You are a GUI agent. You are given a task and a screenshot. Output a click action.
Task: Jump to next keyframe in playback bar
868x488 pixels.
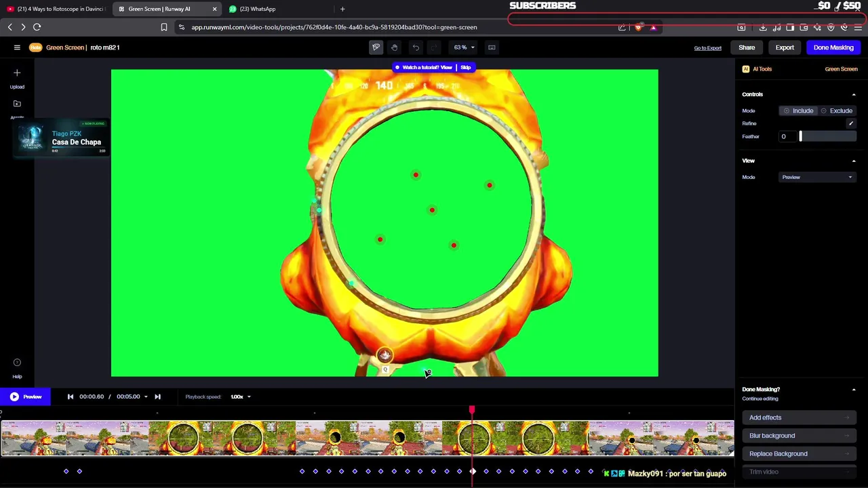coord(157,396)
